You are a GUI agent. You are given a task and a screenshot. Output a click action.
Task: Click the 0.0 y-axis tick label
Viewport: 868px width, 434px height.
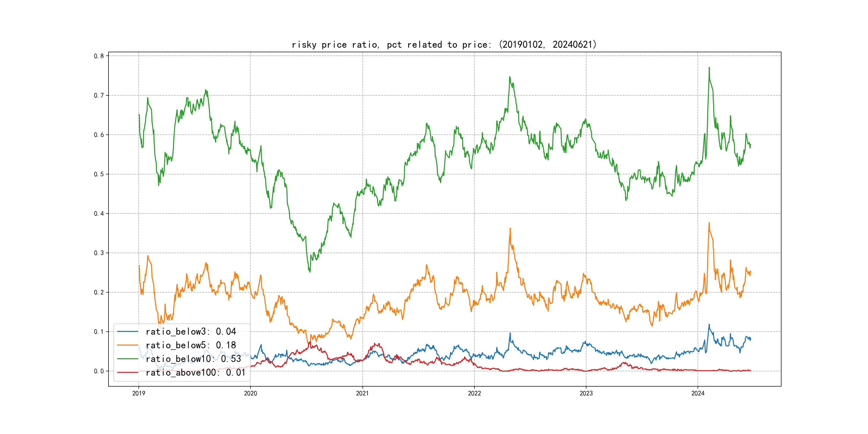[99, 371]
